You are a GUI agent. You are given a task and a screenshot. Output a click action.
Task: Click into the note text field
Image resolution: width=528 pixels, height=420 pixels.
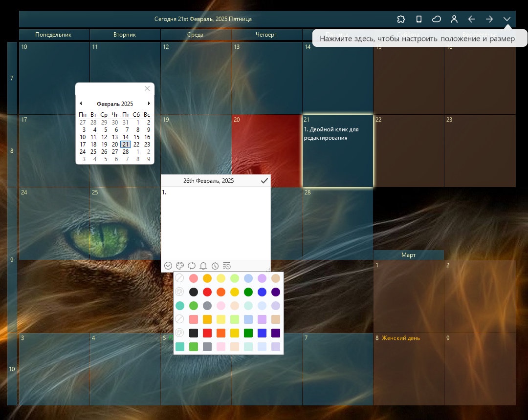coord(216,223)
